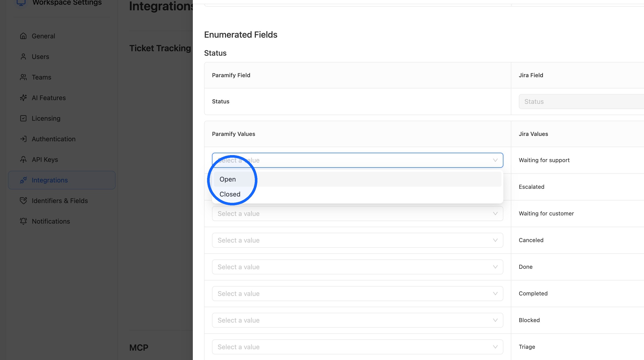The width and height of the screenshot is (644, 360).
Task: Open the General settings page
Action: coord(62,36)
